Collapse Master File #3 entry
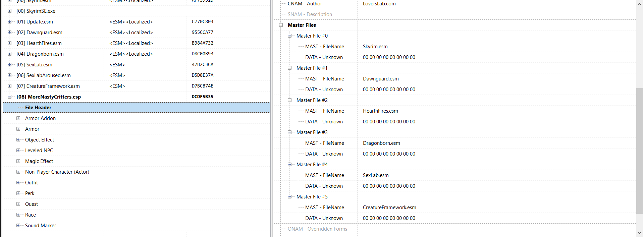644x237 pixels. click(290, 132)
